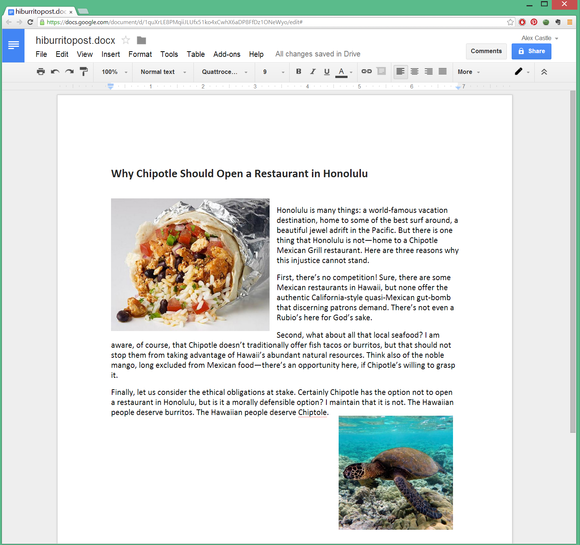Click All changes saved in Drive
Image resolution: width=580 pixels, height=545 pixels.
point(317,54)
